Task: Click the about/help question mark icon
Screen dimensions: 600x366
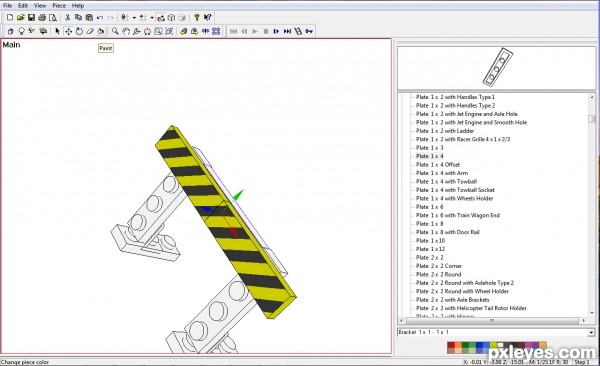Action: click(197, 18)
